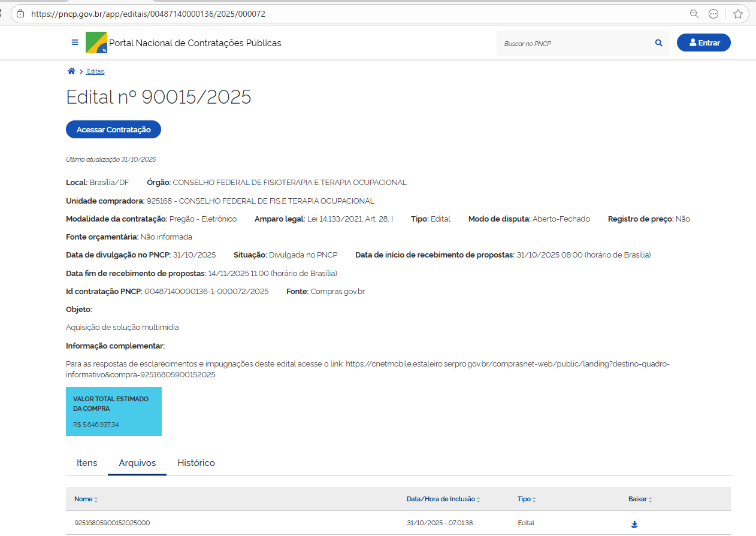Open the browser's three-dot options icon
756x536 pixels.
pos(713,14)
